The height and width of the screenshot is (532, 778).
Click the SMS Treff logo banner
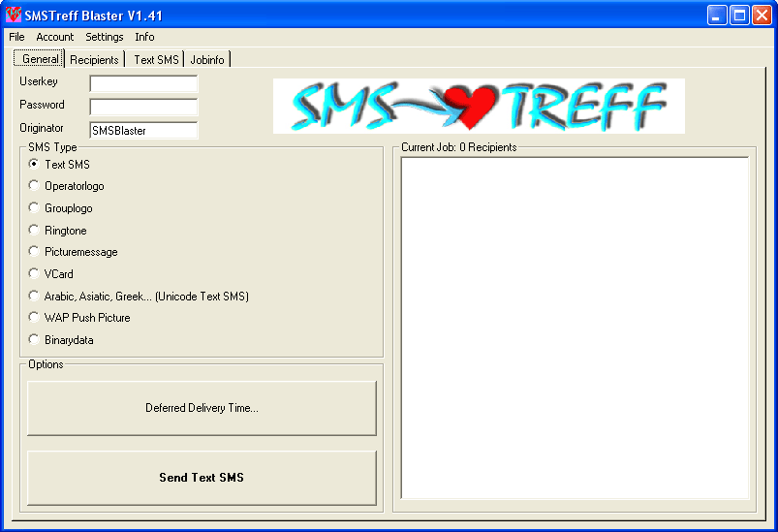tap(479, 106)
